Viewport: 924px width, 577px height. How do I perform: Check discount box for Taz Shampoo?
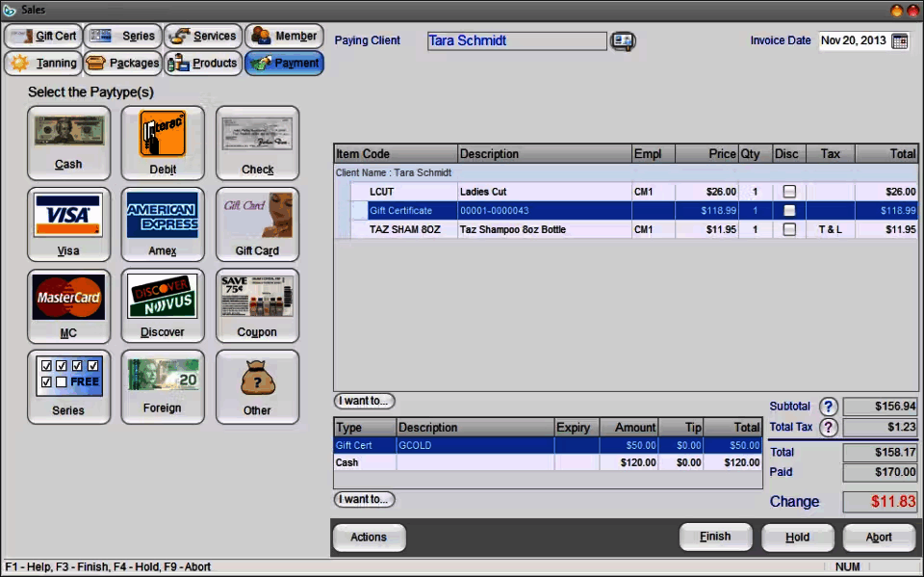coord(789,230)
